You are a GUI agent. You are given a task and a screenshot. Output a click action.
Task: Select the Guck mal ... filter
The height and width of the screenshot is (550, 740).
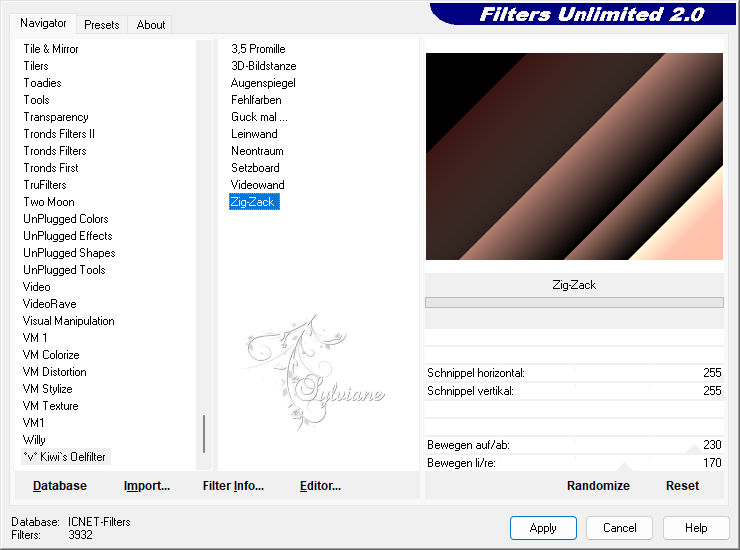259,117
